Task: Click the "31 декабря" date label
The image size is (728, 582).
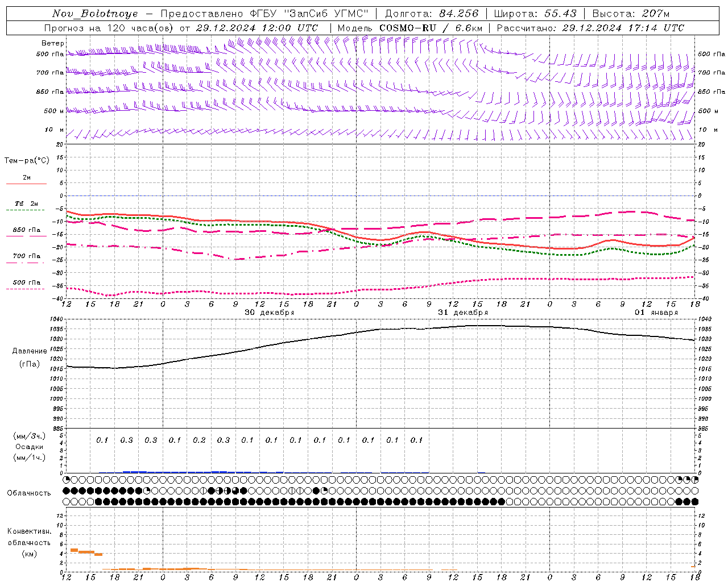Action: point(463,313)
